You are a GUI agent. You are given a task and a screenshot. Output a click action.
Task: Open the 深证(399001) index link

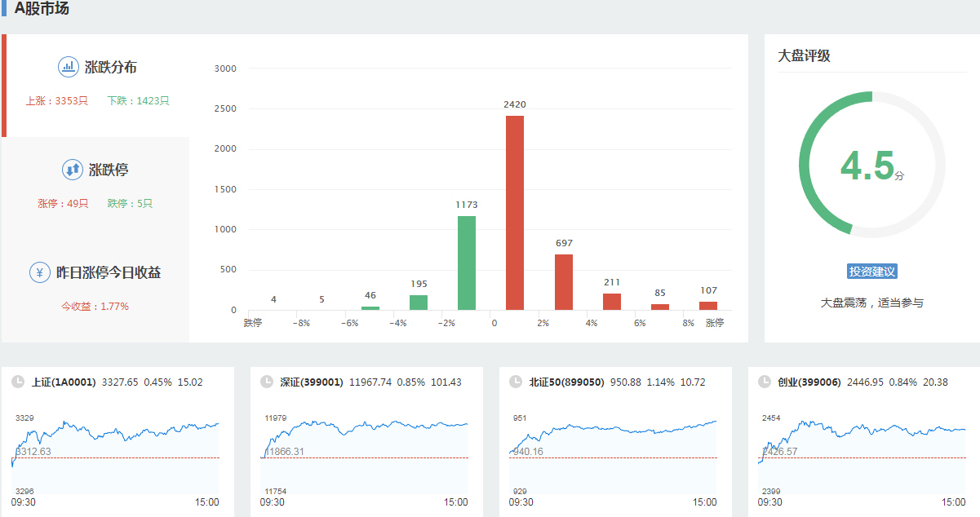click(313, 382)
